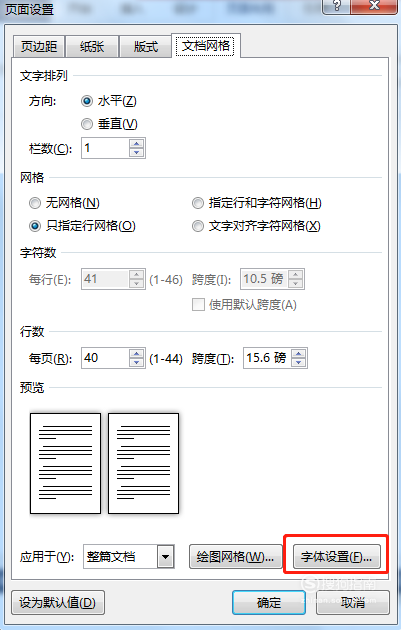401x630 pixels.
Task: Increase 栏数 with up arrow
Action: coord(137,144)
